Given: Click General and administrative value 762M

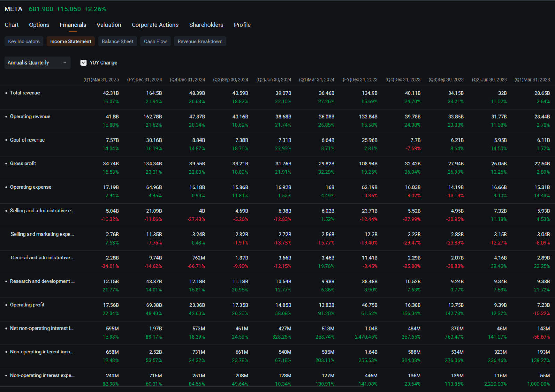Looking at the screenshot, I should 198,258.
